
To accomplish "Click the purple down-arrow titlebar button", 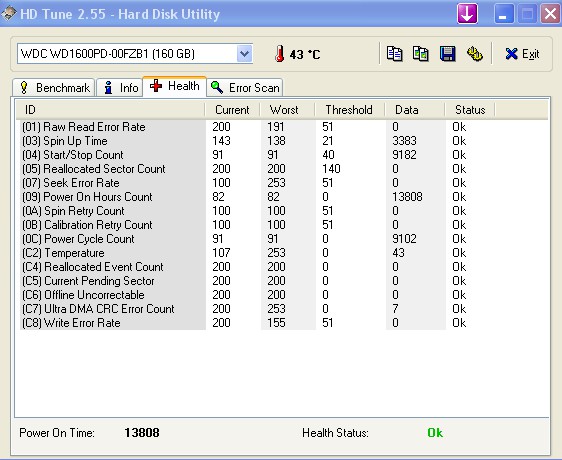I will pos(467,14).
